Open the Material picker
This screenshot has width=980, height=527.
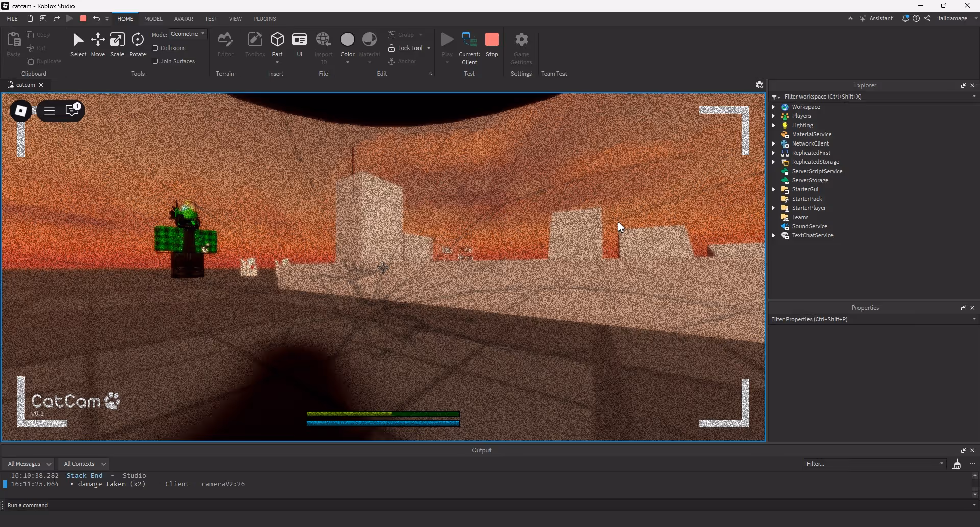370,47
